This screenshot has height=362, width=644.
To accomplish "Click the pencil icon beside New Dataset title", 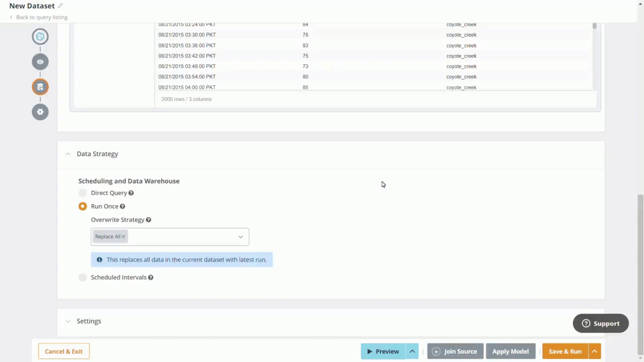I will point(60,6).
